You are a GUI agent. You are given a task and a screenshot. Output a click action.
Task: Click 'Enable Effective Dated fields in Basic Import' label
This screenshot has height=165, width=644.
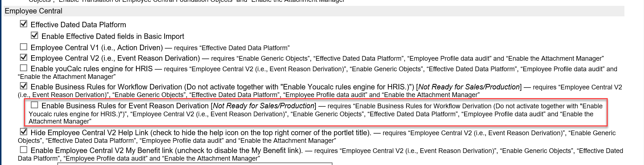113,36
